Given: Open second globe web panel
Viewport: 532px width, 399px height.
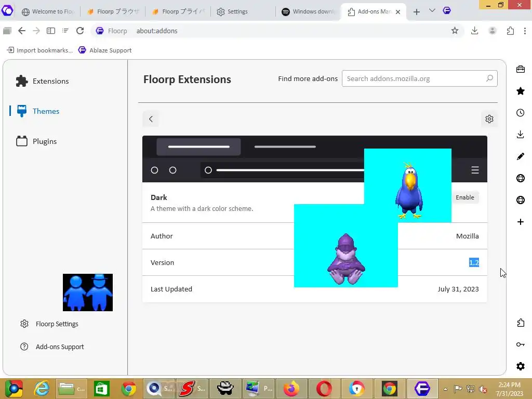Looking at the screenshot, I should coord(521,200).
